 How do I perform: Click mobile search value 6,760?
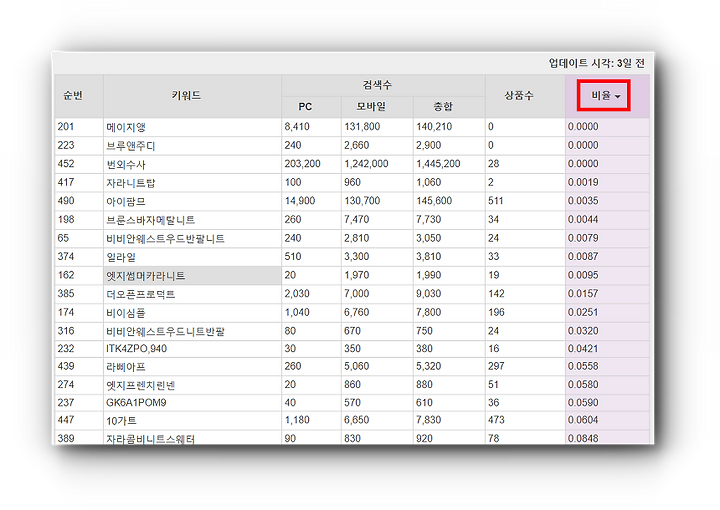(356, 313)
